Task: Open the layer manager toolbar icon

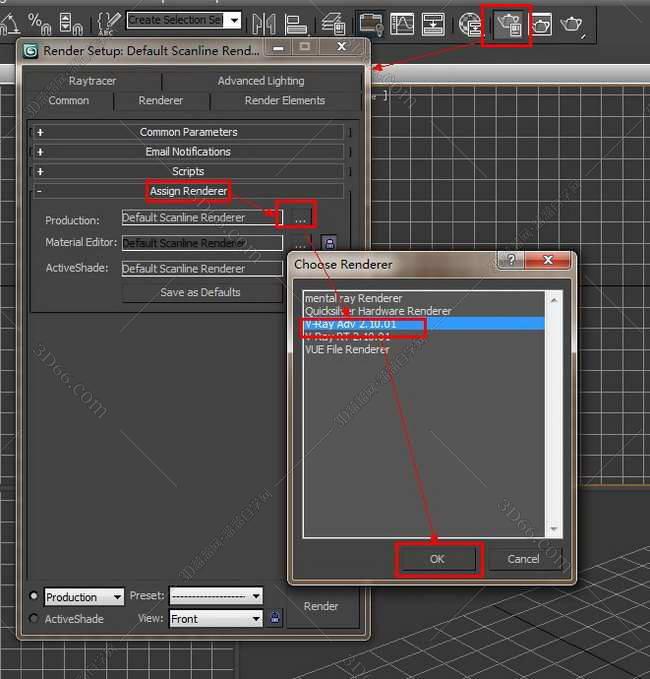Action: (333, 24)
